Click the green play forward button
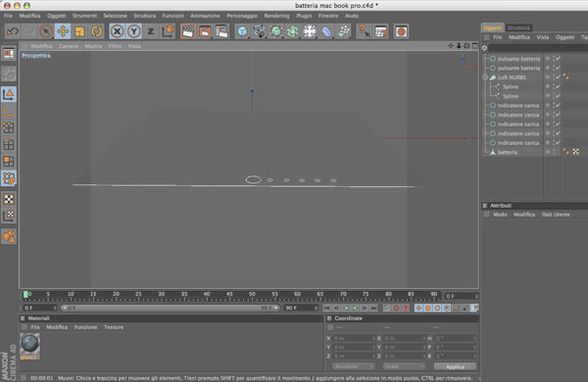588x382 pixels. [355, 309]
